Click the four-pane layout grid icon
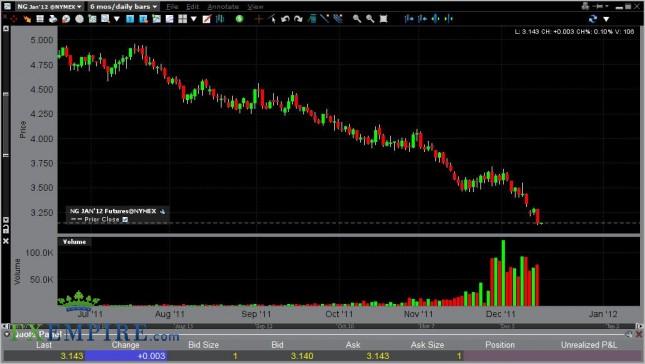 (x=183, y=19)
